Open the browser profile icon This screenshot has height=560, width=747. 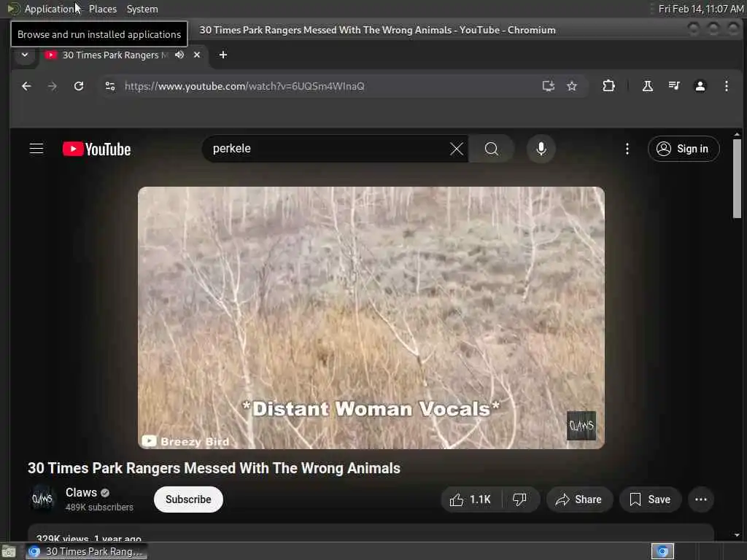pyautogui.click(x=700, y=86)
